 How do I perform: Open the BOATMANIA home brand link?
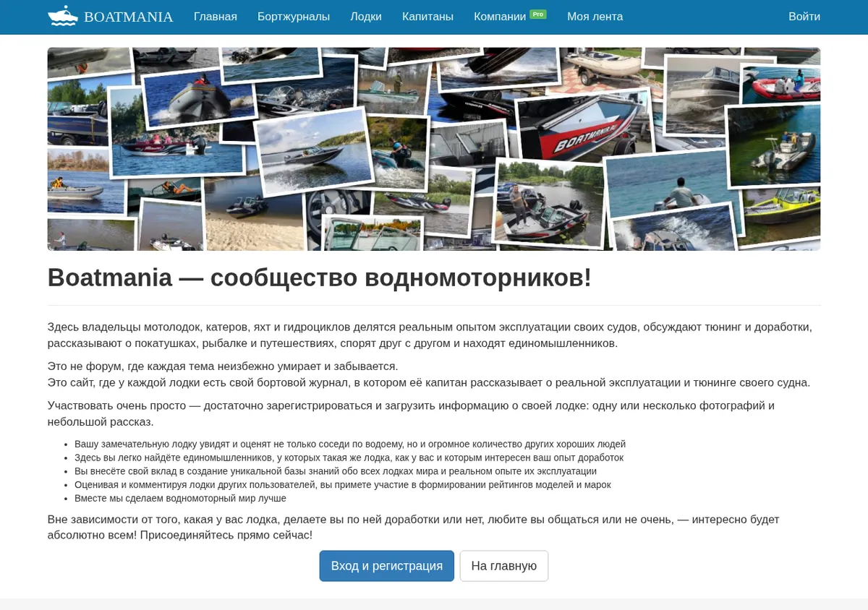111,17
